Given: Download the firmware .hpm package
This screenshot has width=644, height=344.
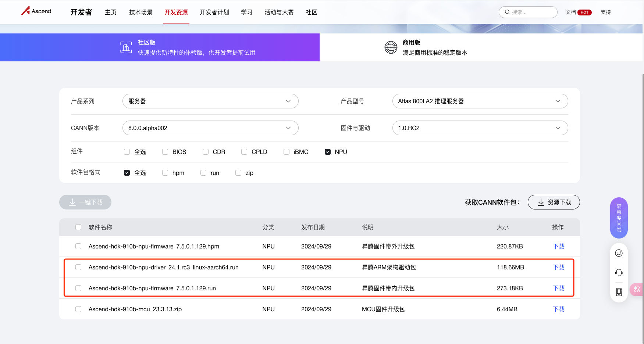Looking at the screenshot, I should [x=558, y=246].
